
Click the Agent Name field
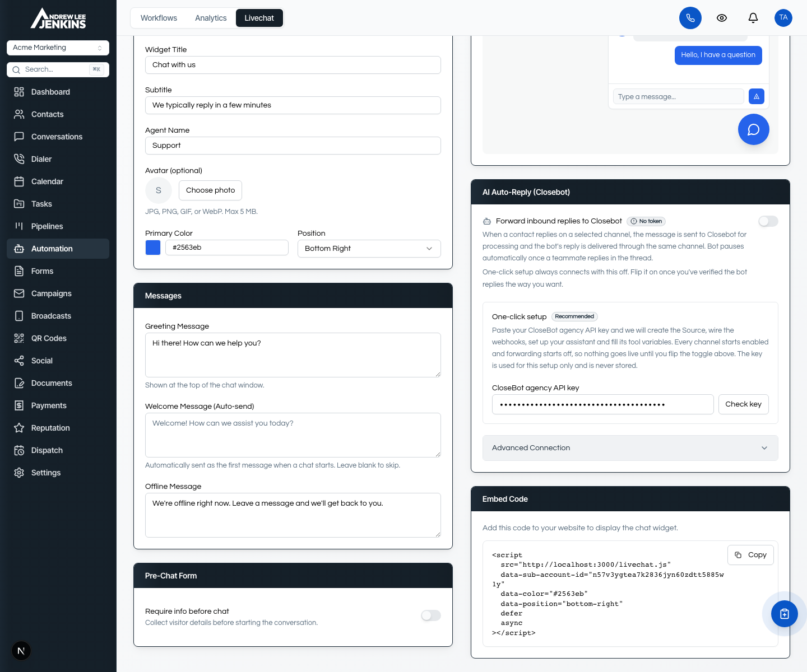tap(293, 146)
